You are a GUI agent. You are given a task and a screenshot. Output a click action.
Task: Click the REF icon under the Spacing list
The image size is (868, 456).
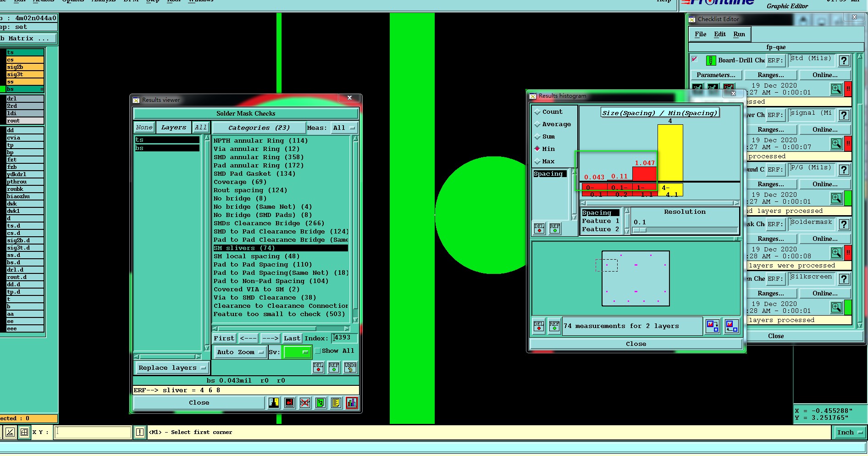coord(555,228)
